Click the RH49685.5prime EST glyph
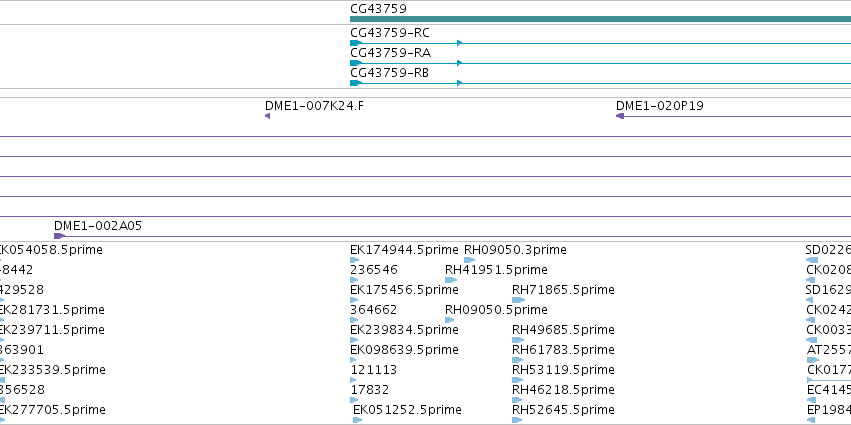This screenshot has height=425, width=851. click(x=518, y=340)
